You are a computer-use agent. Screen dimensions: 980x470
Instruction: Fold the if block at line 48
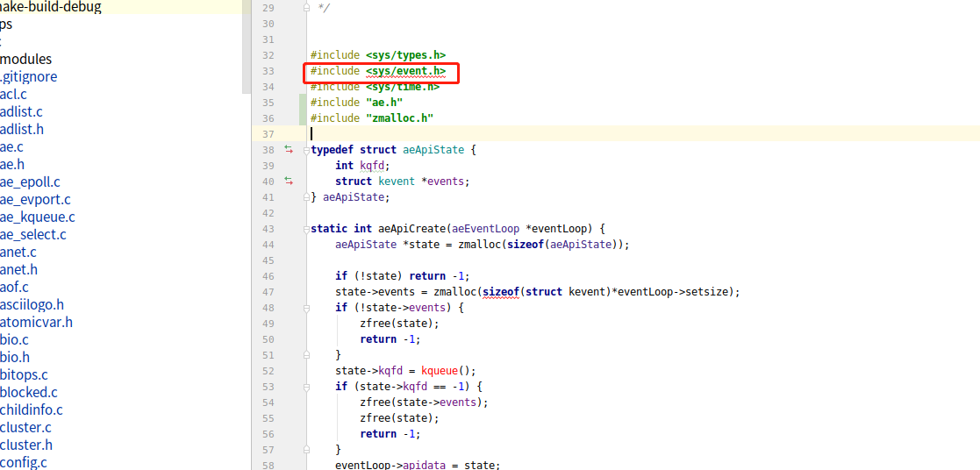coord(306,308)
